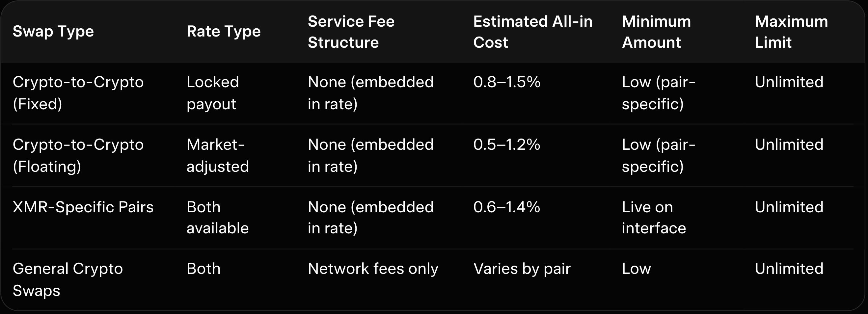
Task: Click the Network fees only cell
Action: [x=373, y=269]
